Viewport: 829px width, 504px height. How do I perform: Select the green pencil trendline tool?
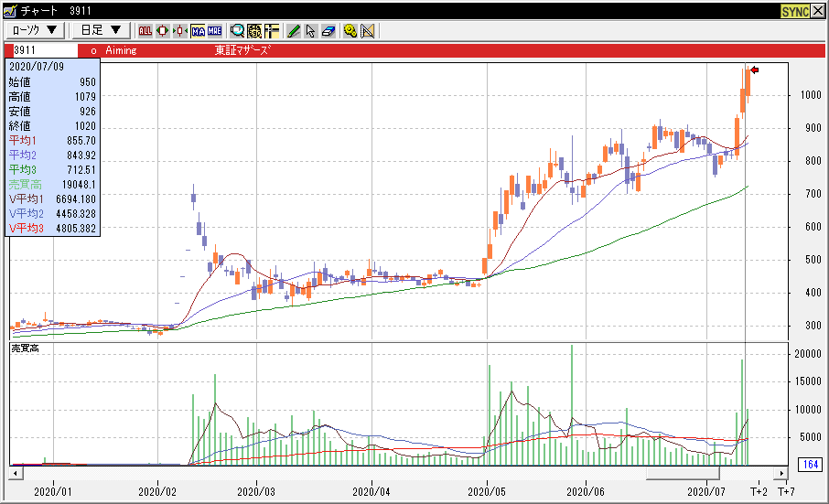294,30
